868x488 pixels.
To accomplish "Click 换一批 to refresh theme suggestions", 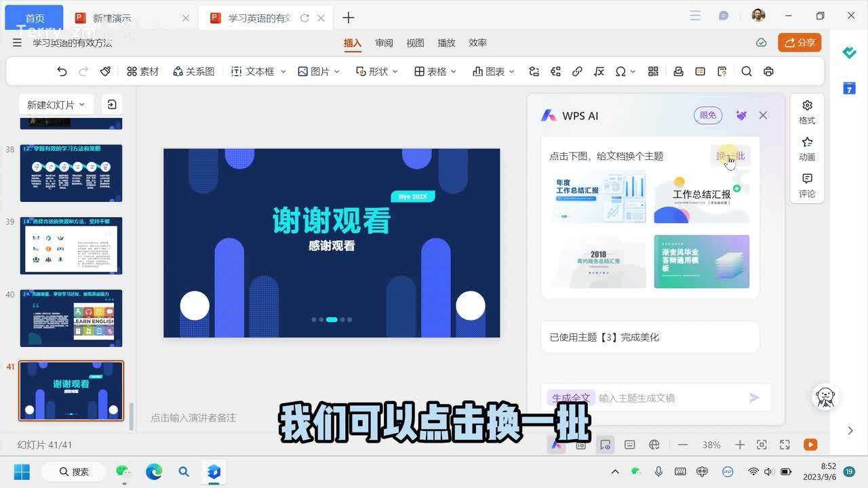I will (730, 156).
